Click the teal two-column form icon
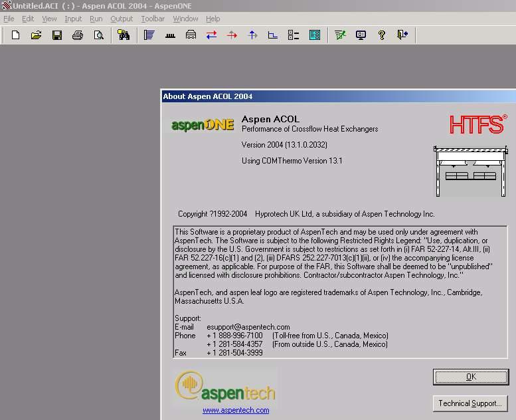The height and width of the screenshot is (420, 516). [x=315, y=35]
